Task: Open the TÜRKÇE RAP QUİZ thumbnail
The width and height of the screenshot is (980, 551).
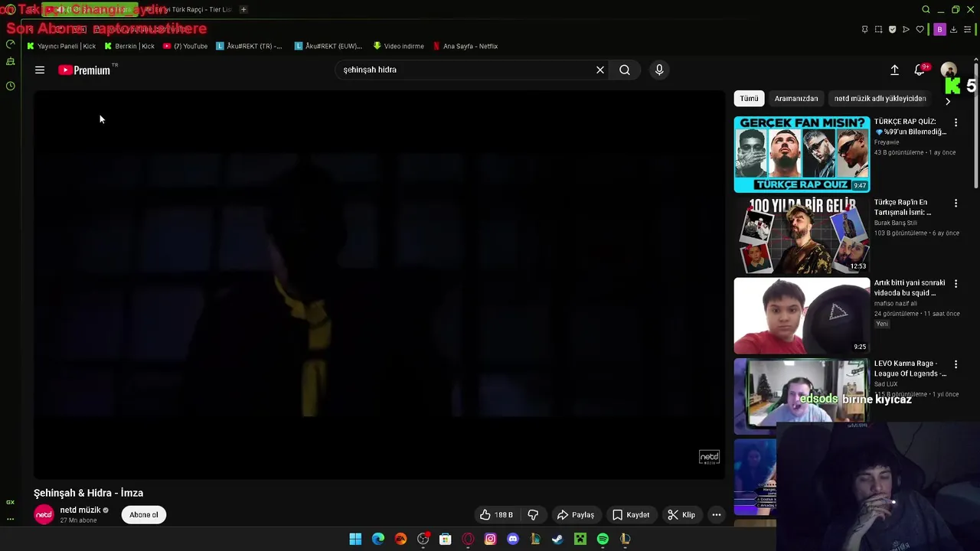Action: tap(802, 154)
